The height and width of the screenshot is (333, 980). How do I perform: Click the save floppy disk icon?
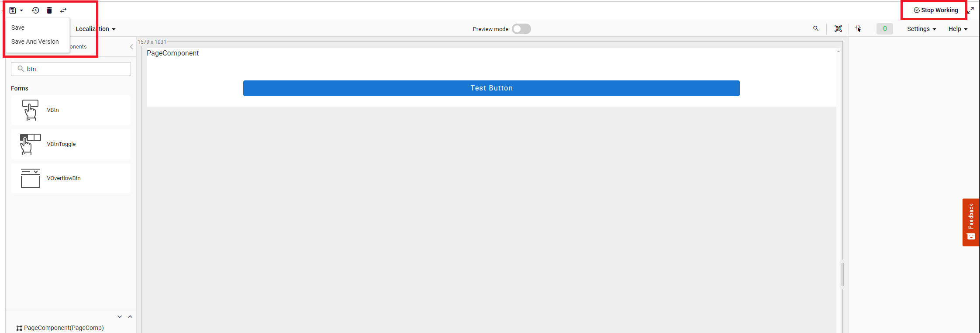[13, 10]
